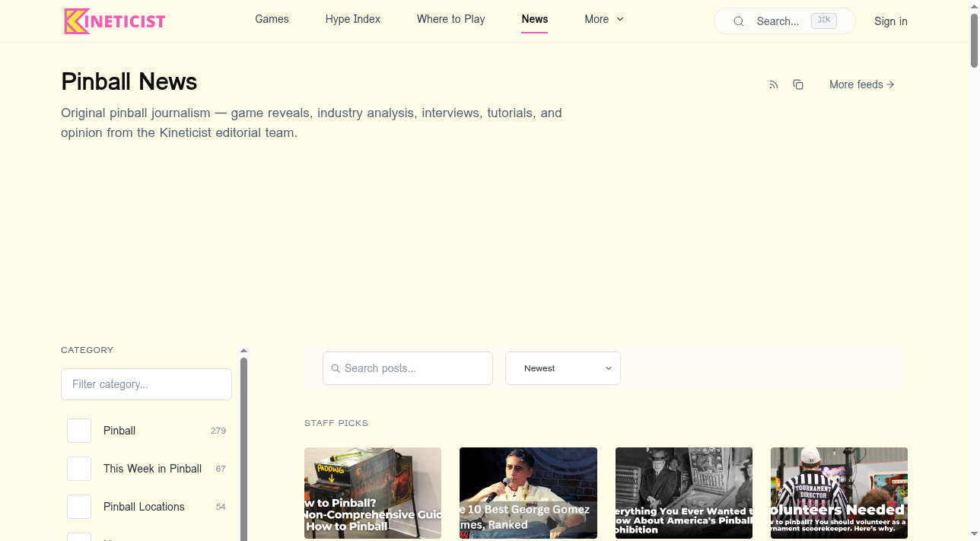Click the copy feed URL icon

tap(798, 84)
